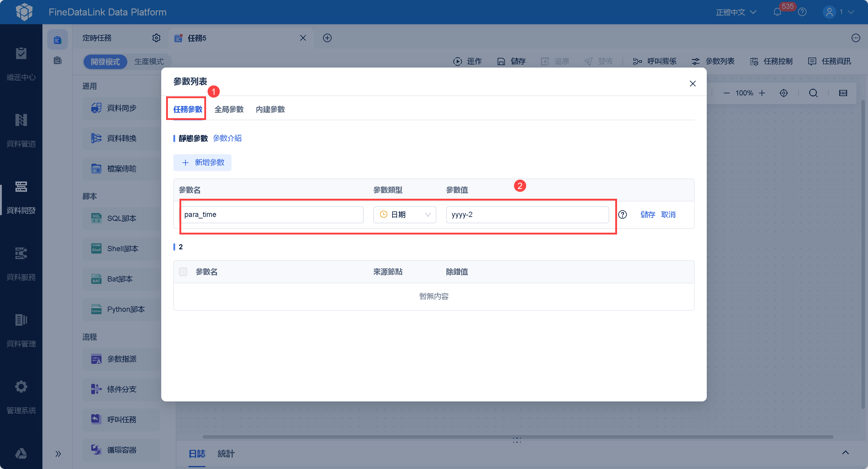The width and height of the screenshot is (868, 469).
Task: Select 開發模式 mode toggle
Action: (x=105, y=62)
